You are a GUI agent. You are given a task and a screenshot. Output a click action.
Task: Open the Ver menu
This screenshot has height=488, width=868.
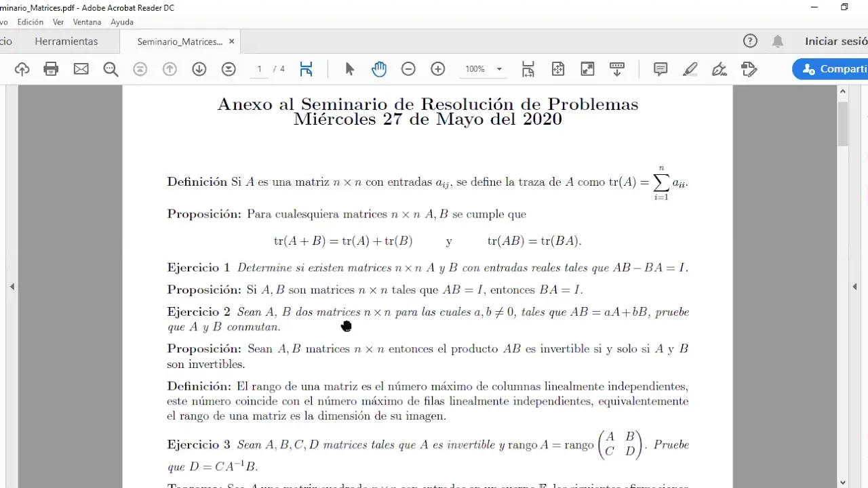[x=58, y=22]
